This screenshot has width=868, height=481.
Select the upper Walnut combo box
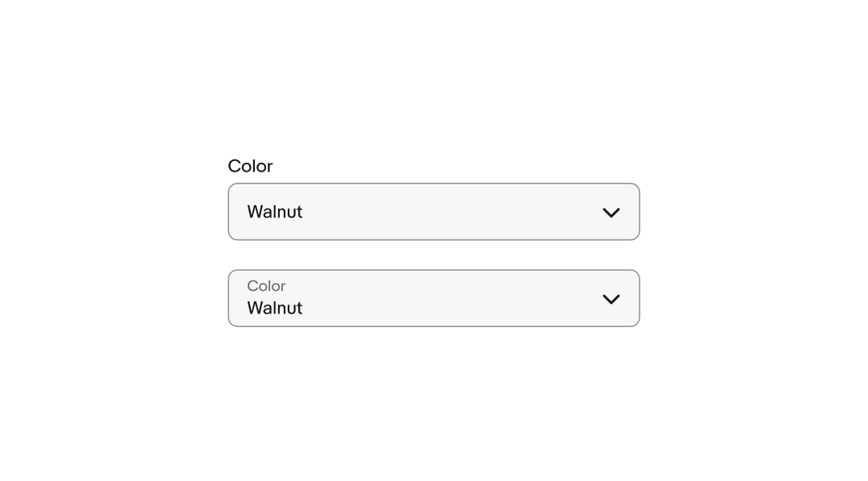click(x=434, y=212)
